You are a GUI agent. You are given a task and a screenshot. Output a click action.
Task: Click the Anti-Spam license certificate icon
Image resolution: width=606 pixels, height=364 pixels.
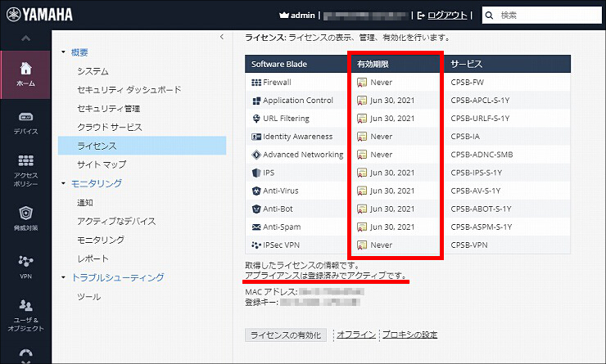tap(362, 227)
